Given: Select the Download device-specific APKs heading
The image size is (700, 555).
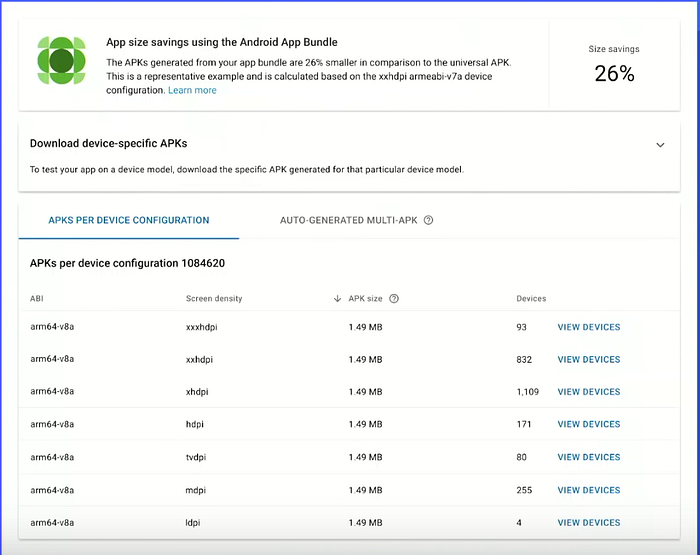Looking at the screenshot, I should pos(109,144).
